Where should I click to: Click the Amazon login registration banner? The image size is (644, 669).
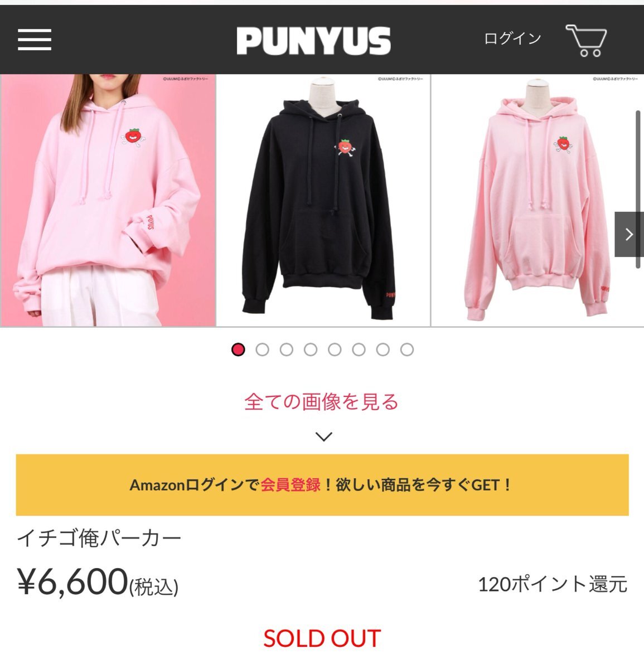point(322,485)
